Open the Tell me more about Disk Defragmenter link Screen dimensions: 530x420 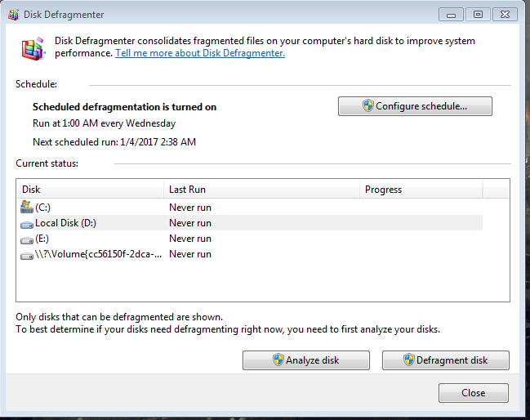(200, 53)
